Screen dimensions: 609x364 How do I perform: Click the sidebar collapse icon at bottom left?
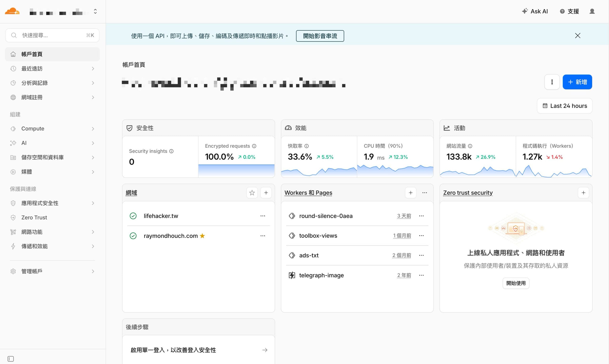[x=10, y=359]
